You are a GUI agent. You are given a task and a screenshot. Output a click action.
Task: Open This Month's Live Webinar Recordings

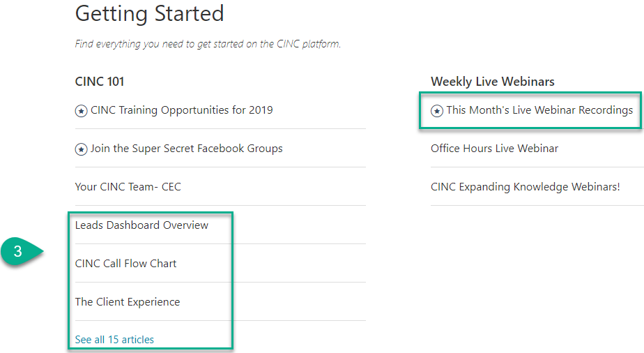539,110
